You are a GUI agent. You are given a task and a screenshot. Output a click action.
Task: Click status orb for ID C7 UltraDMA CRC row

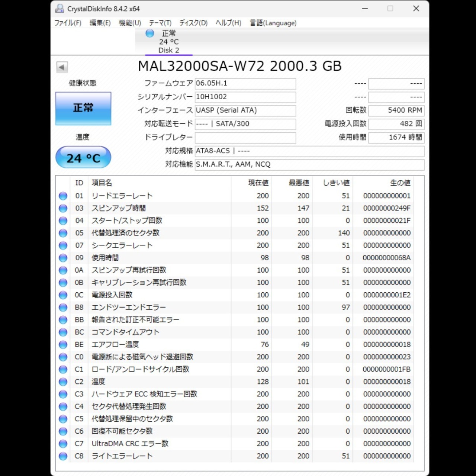click(x=63, y=444)
